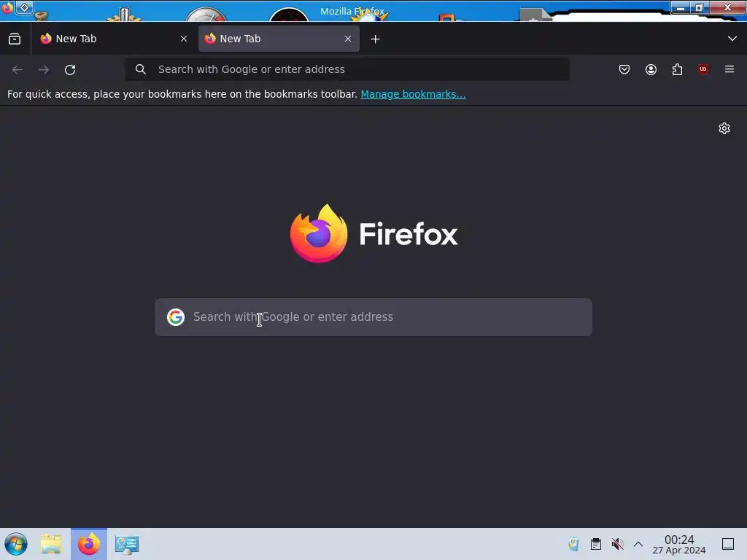Toggle the keep-on-all-desktops diamond button

(24, 7)
